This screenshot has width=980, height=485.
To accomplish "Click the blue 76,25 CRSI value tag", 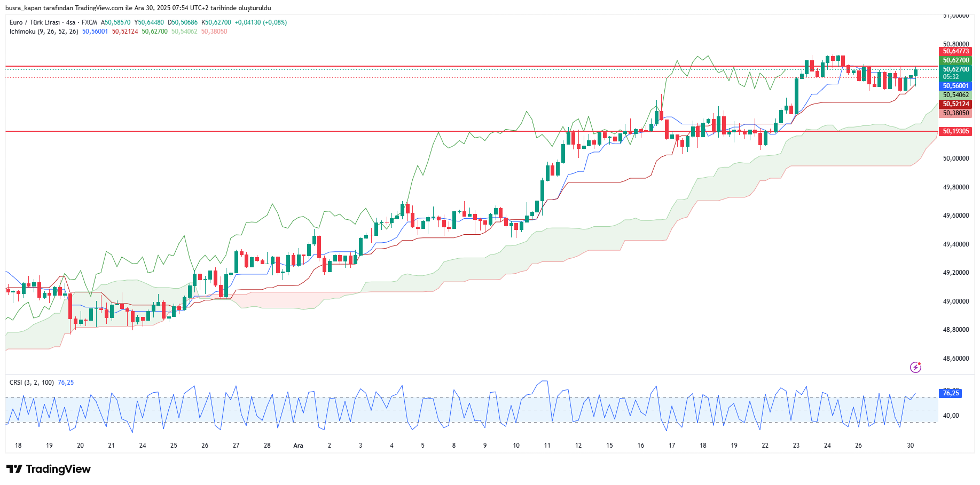I will coord(950,393).
